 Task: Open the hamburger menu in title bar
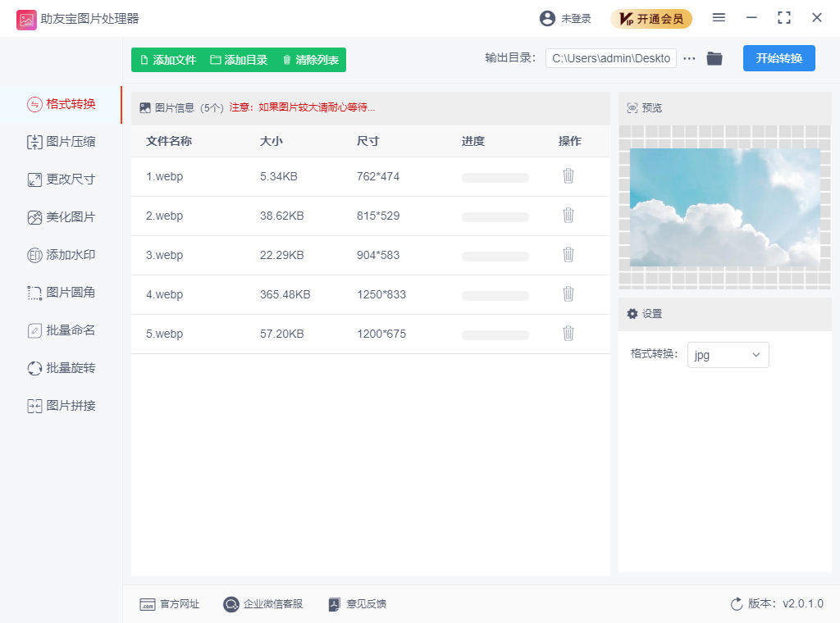(x=719, y=18)
